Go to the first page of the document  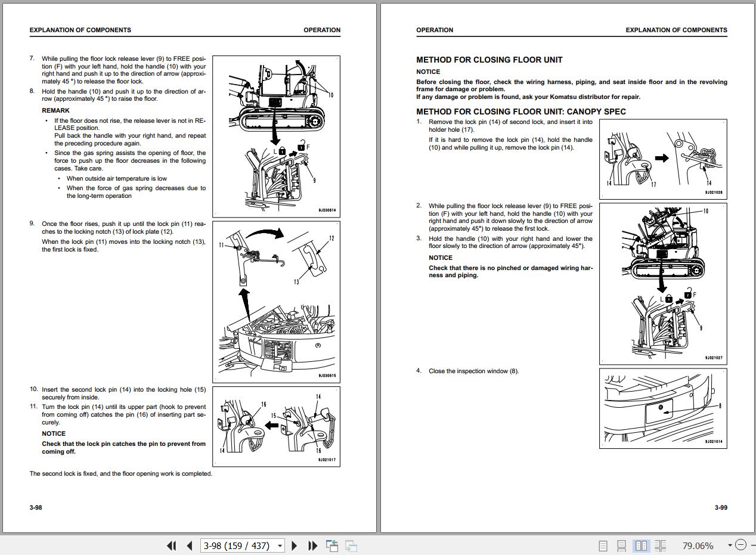point(172,545)
